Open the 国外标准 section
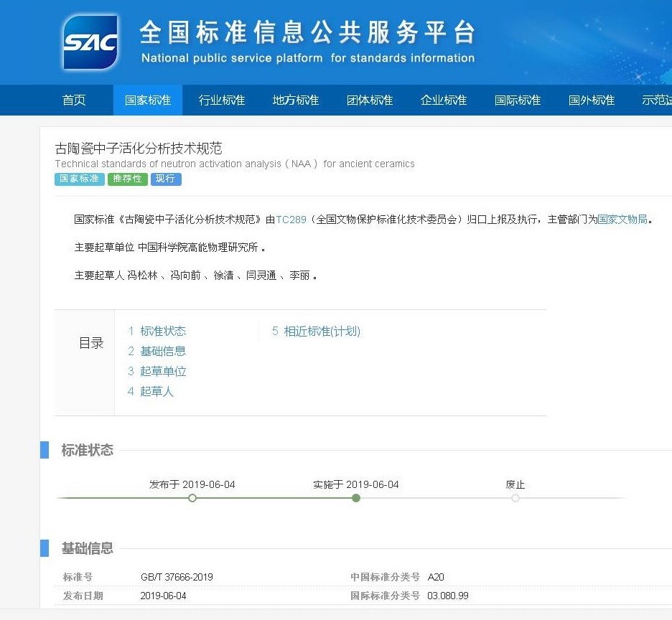The width and height of the screenshot is (672, 620). click(590, 100)
